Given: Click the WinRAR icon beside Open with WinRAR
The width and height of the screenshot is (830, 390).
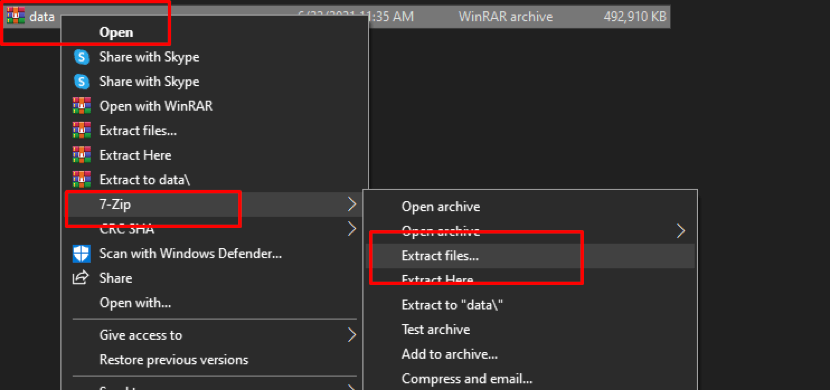Looking at the screenshot, I should tap(82, 106).
